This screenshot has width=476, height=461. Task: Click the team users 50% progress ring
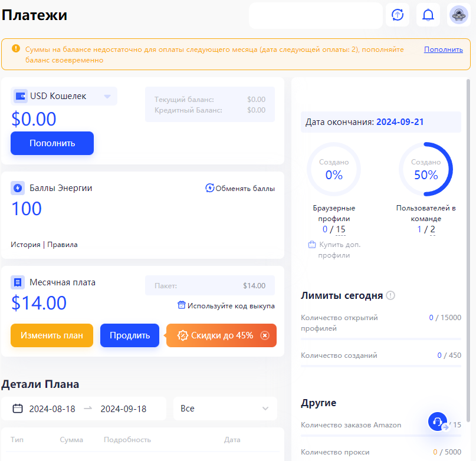(426, 169)
